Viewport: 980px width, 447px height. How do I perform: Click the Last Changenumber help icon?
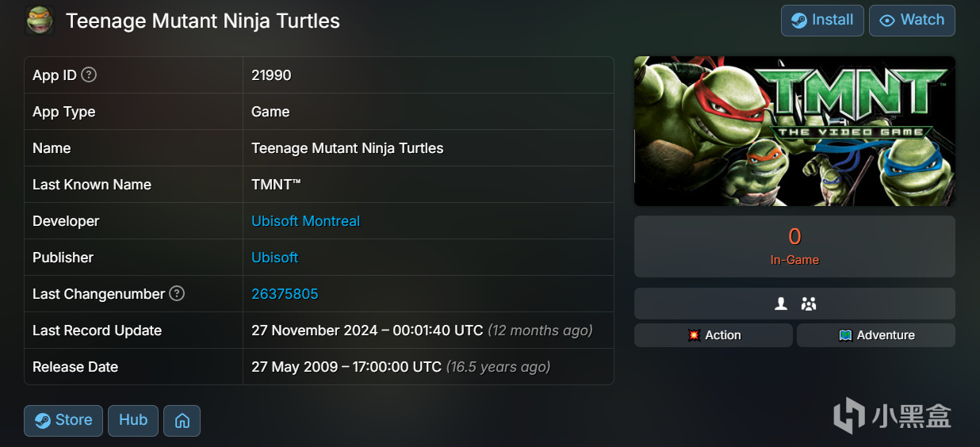pyautogui.click(x=178, y=294)
